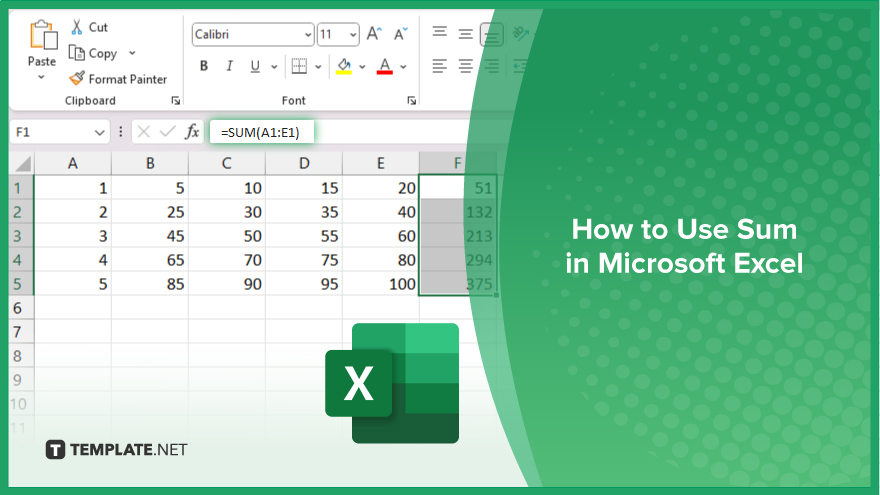This screenshot has width=880, height=495.
Task: Click the Copy button
Action: pos(93,53)
